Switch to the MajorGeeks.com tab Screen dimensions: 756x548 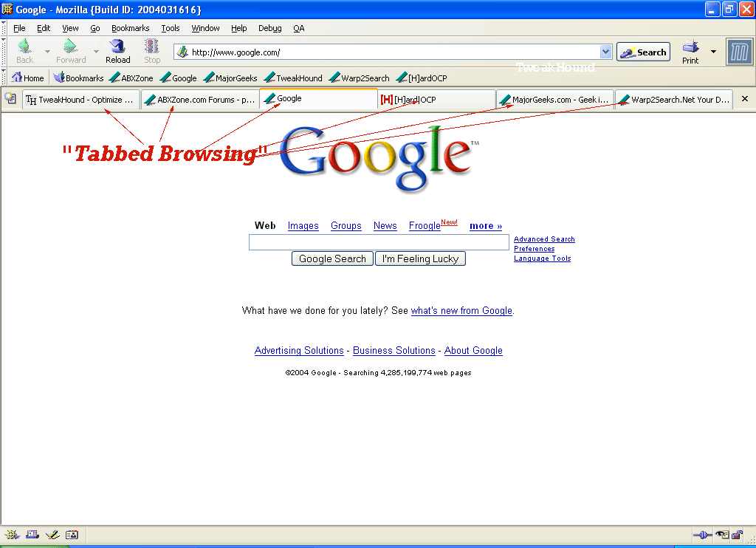[555, 100]
